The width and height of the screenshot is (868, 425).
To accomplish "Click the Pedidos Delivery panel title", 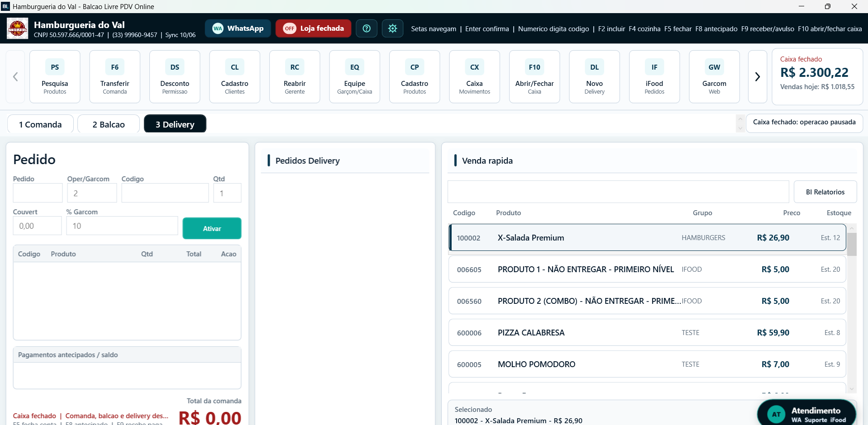I will click(x=307, y=161).
